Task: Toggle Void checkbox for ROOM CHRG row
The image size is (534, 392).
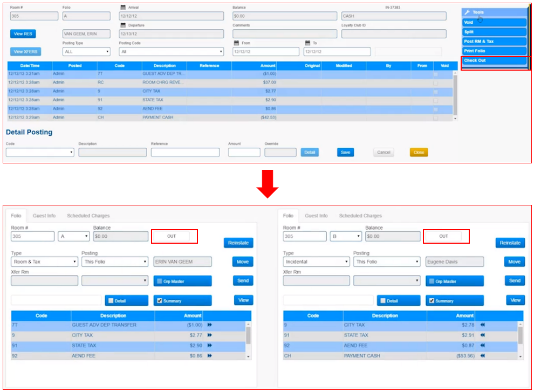Action: [436, 83]
